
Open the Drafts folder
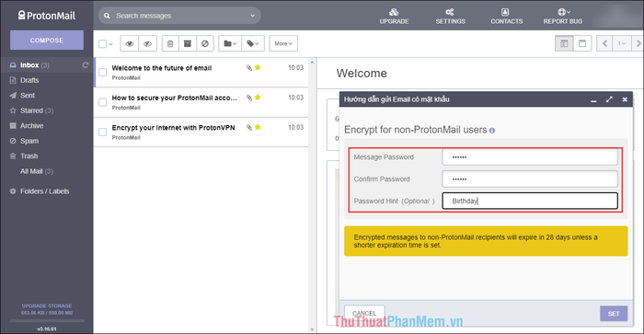29,80
